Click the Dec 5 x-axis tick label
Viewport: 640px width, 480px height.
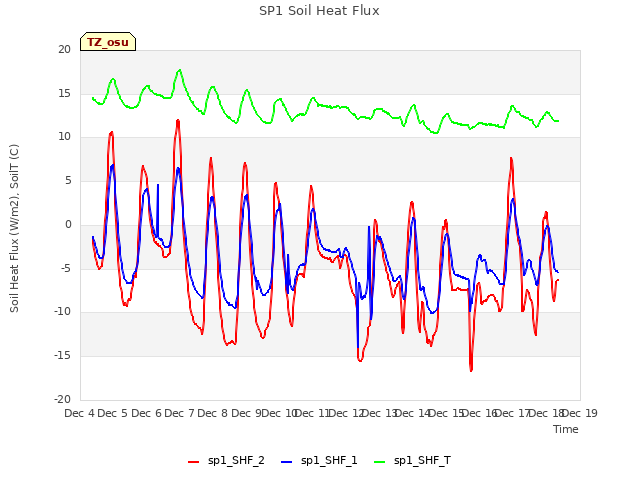pyautogui.click(x=113, y=413)
